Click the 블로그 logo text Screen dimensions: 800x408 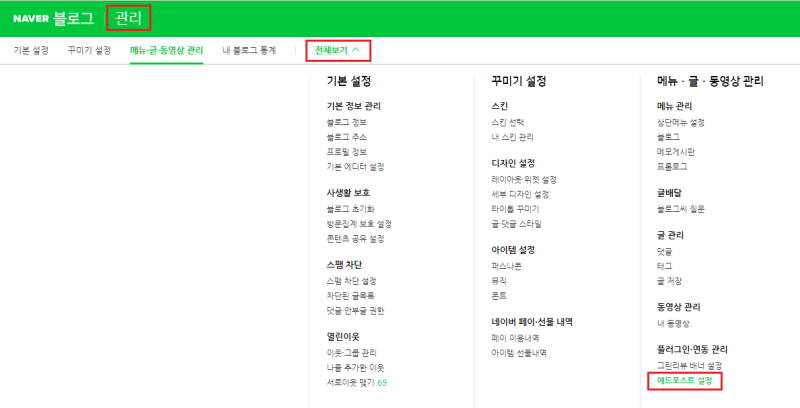[x=73, y=18]
